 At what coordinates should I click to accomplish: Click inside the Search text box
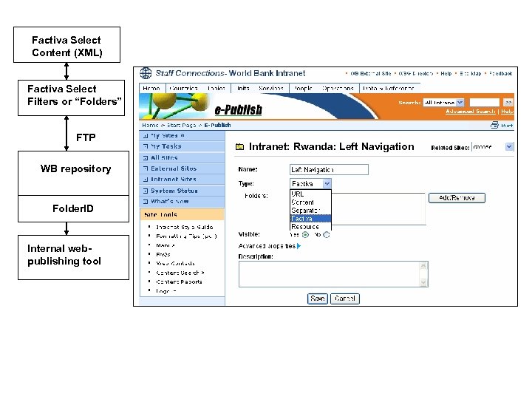(x=485, y=102)
